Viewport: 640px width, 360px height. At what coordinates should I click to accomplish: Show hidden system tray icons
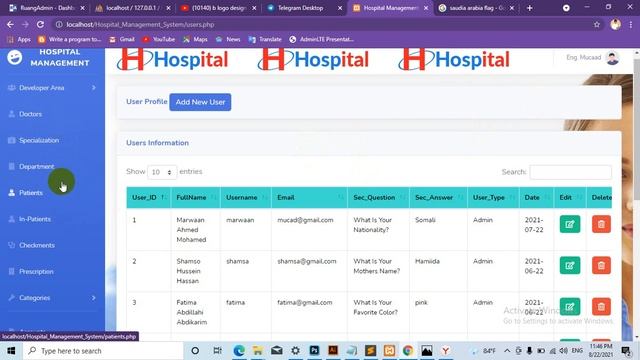507,351
